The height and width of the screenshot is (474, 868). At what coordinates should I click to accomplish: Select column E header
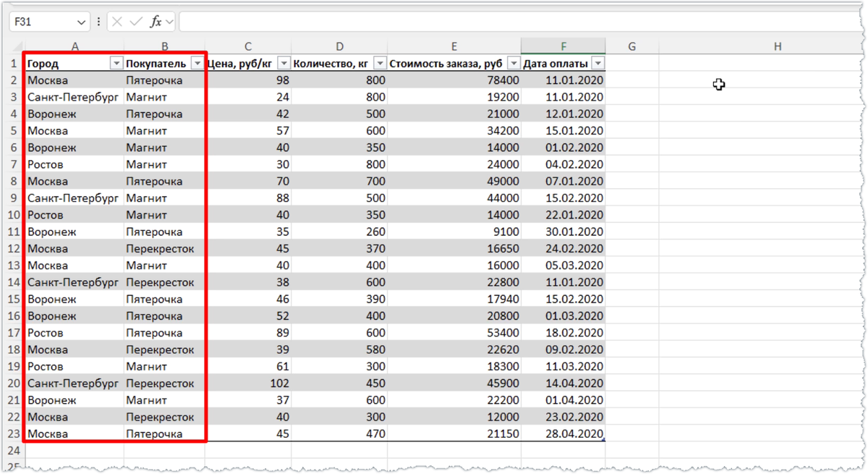[454, 46]
